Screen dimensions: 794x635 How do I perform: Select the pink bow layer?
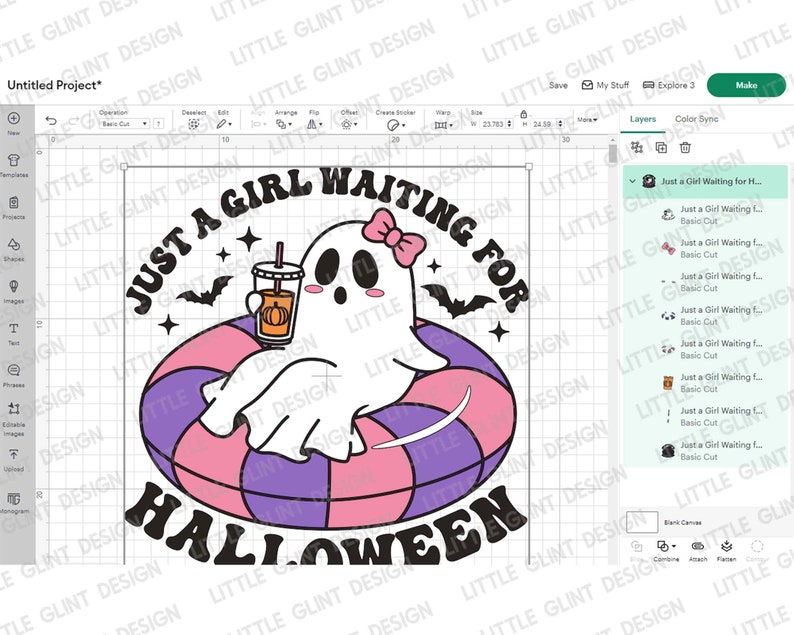705,248
